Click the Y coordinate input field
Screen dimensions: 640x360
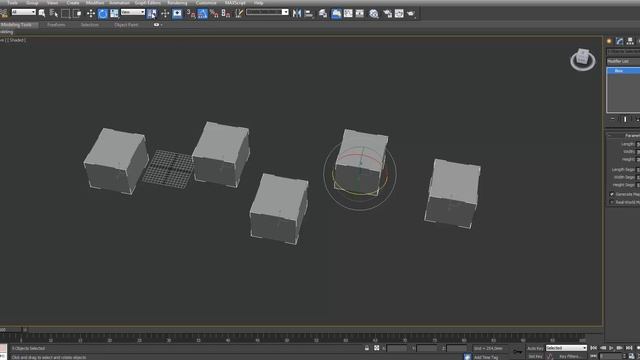pos(427,348)
